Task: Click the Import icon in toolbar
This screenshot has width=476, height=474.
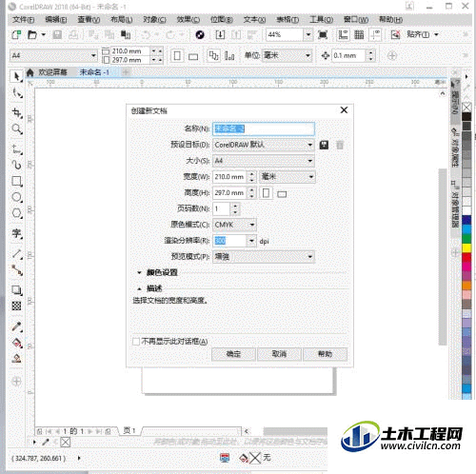Action: (x=220, y=34)
